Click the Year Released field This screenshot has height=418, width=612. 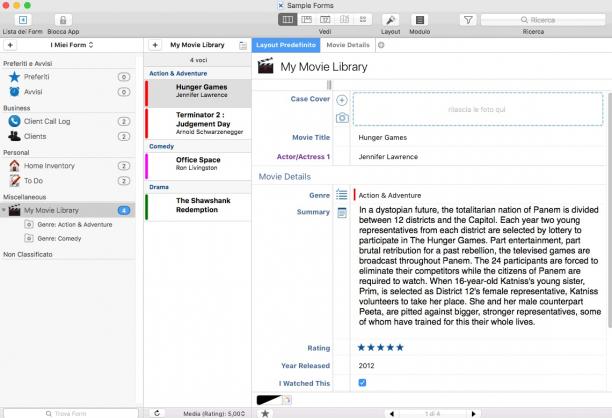(x=478, y=366)
